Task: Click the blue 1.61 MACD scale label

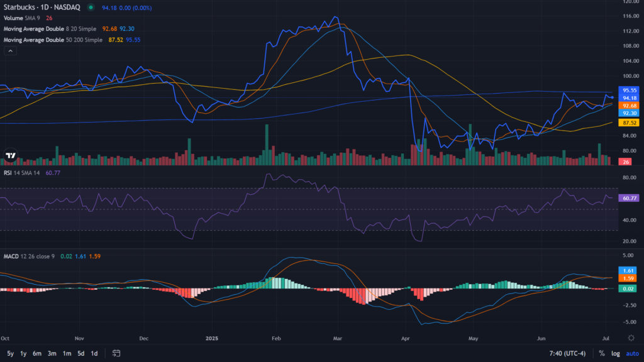Action: 628,270
